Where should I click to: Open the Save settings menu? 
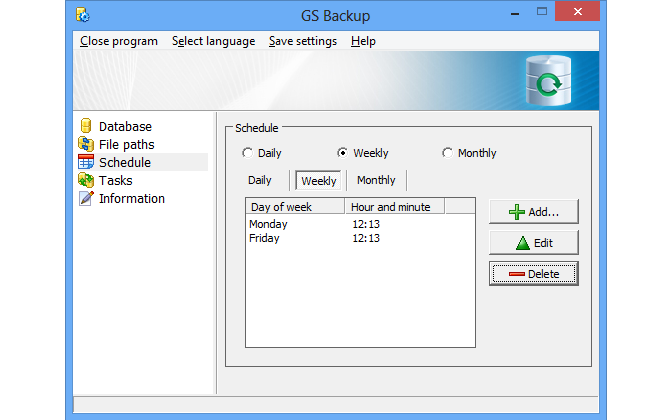(302, 41)
